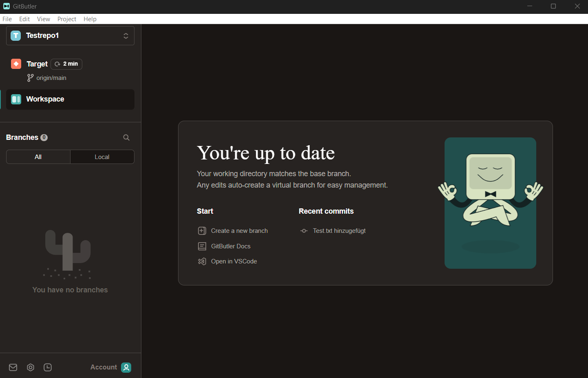Open the File menu
Viewport: 588px width, 378px height.
point(7,19)
